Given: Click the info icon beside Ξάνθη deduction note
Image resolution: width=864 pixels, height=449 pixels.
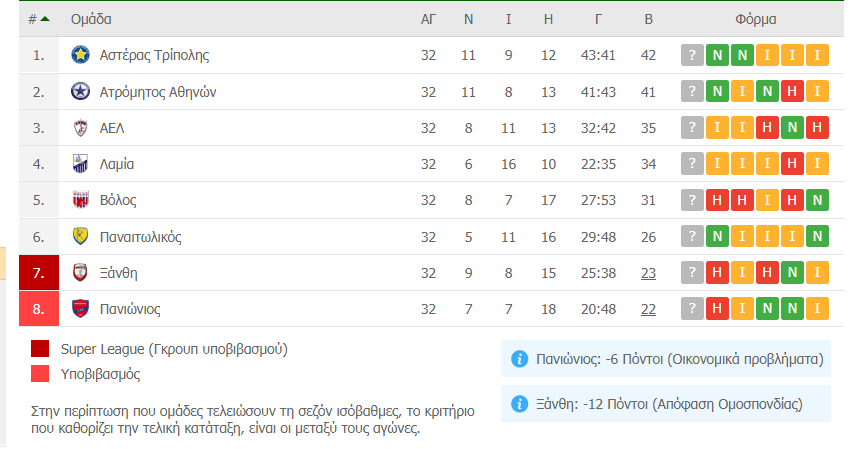Looking at the screenshot, I should pos(519,404).
